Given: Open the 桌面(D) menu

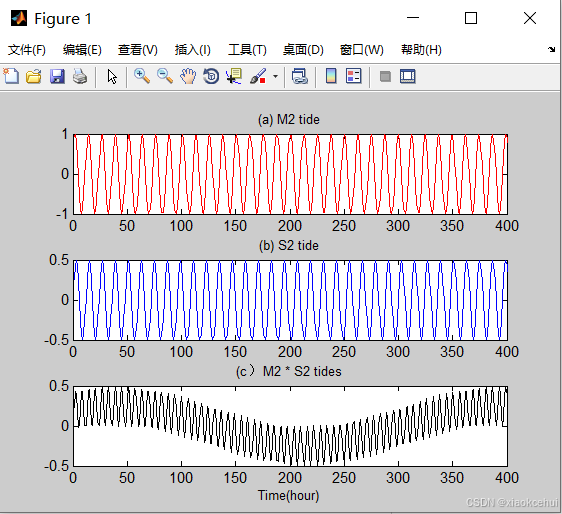Looking at the screenshot, I should (303, 49).
